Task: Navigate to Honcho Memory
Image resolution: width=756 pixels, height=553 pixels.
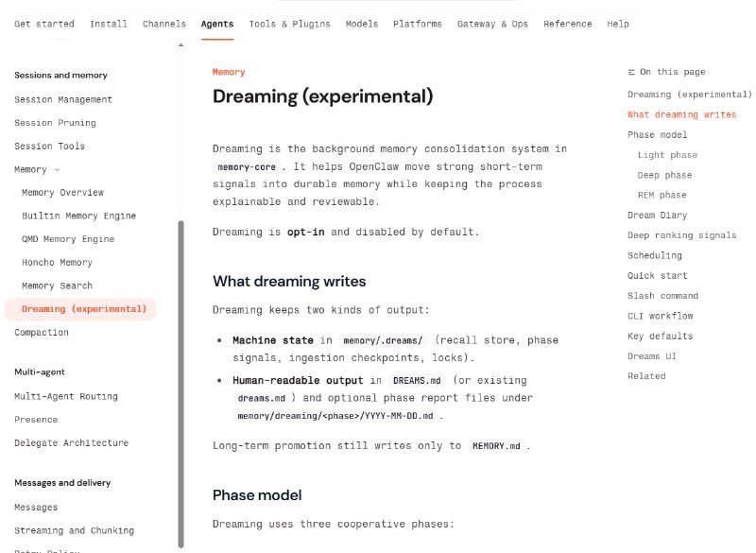Action: (57, 263)
